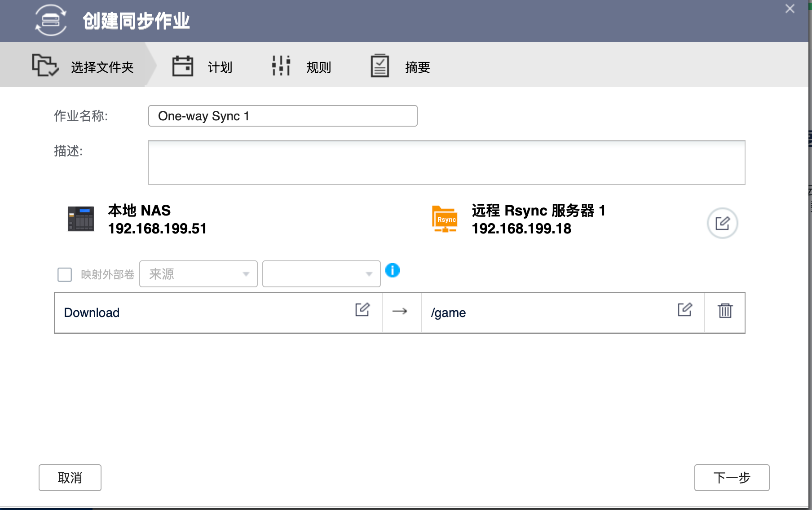This screenshot has height=510, width=812.
Task: Click the local NAS device icon
Action: [81, 219]
